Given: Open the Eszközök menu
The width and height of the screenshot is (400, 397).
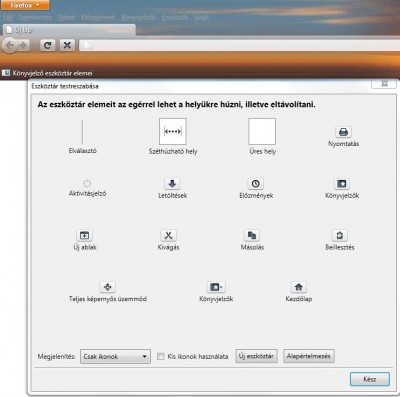Looking at the screenshot, I should point(174,17).
